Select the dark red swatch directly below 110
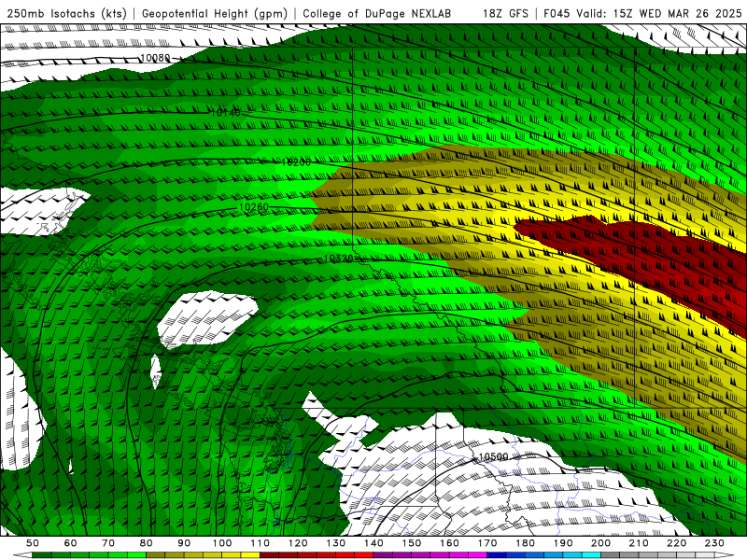This screenshot has width=747, height=560. pyautogui.click(x=270, y=555)
